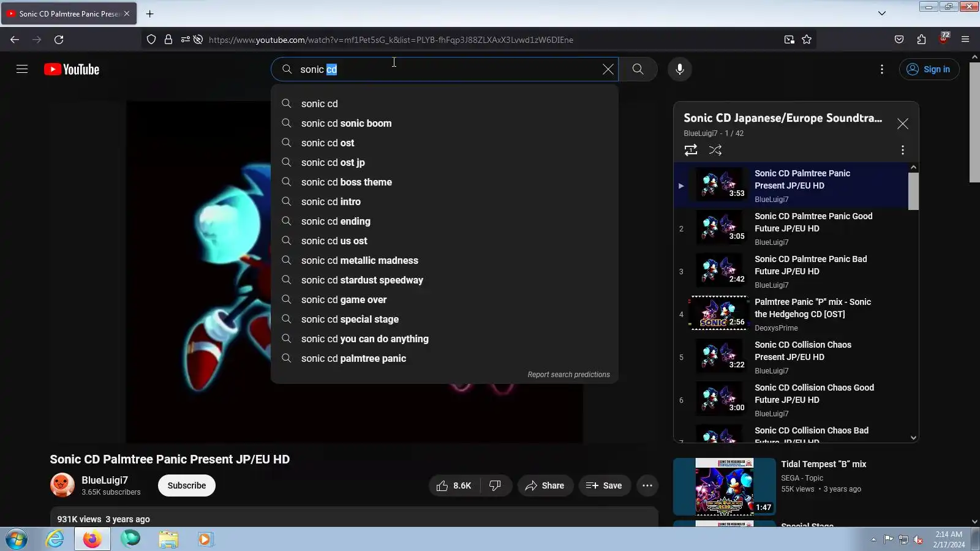Play Palmtree Panic "P" mix playlist item
Image resolution: width=980 pixels, height=551 pixels.
(x=791, y=314)
